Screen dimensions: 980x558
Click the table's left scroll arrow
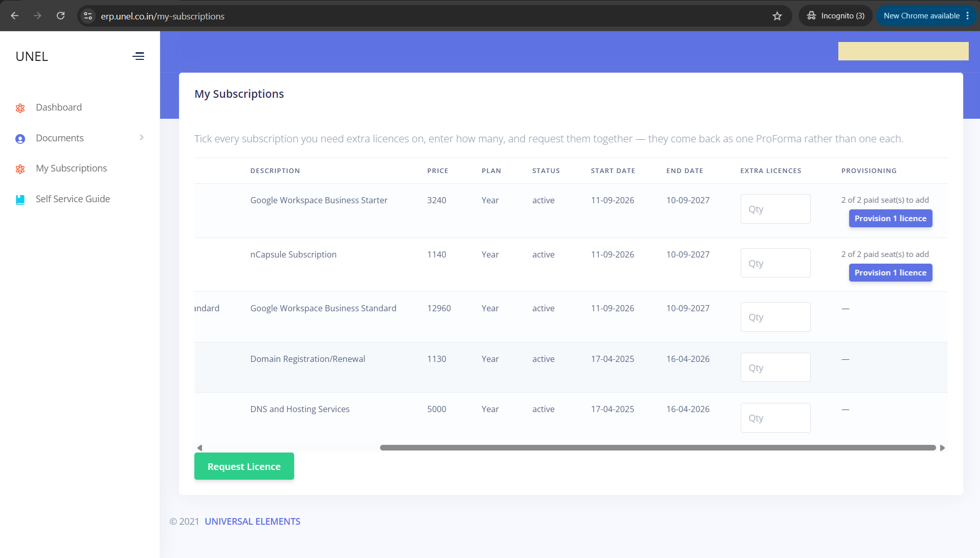coord(199,448)
